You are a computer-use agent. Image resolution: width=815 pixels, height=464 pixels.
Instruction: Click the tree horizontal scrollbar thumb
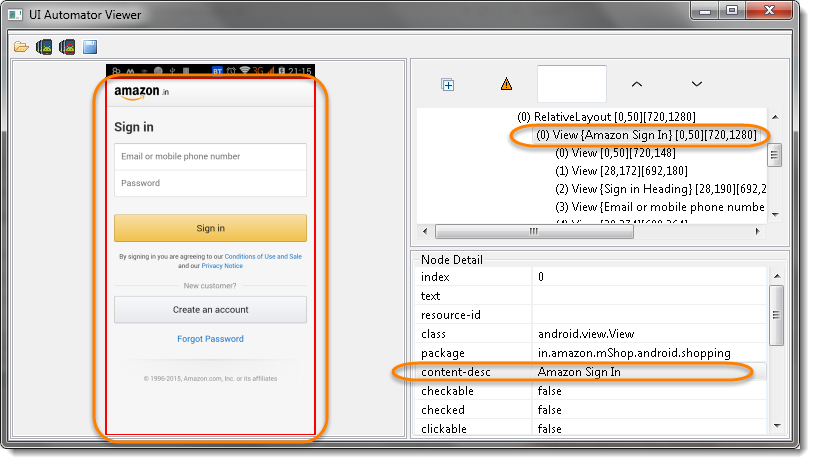pyautogui.click(x=534, y=231)
